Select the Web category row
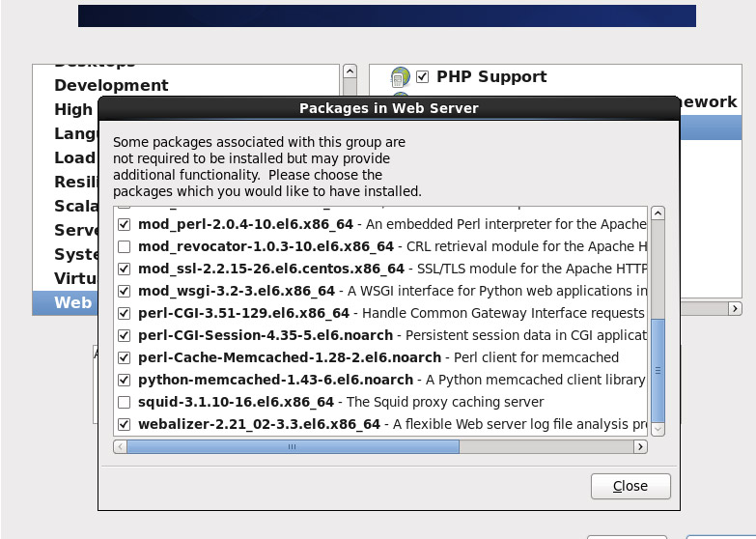The width and height of the screenshot is (756, 539). click(65, 303)
